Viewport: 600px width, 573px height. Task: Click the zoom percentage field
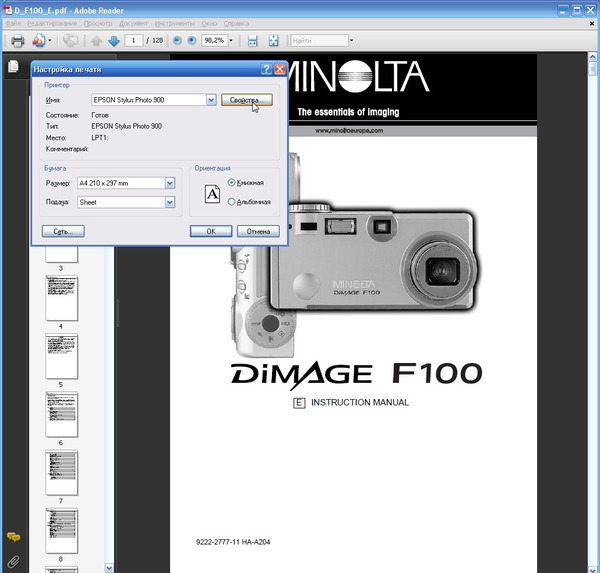click(x=214, y=40)
